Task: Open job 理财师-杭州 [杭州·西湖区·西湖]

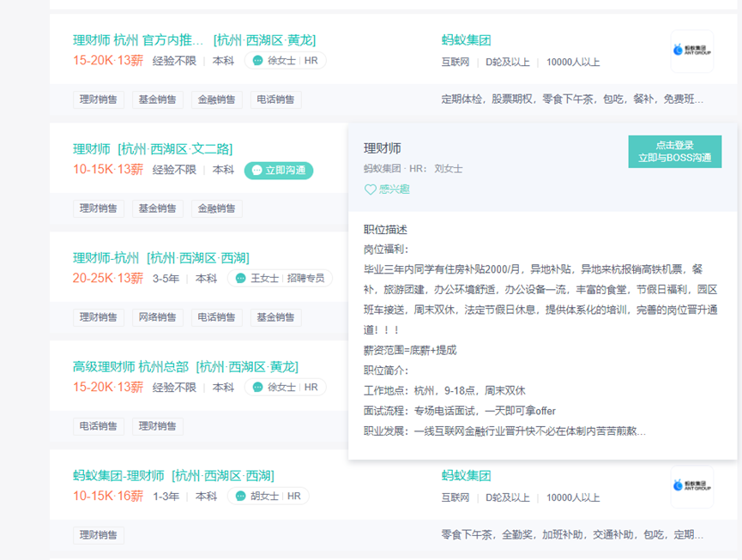Action: [161, 258]
